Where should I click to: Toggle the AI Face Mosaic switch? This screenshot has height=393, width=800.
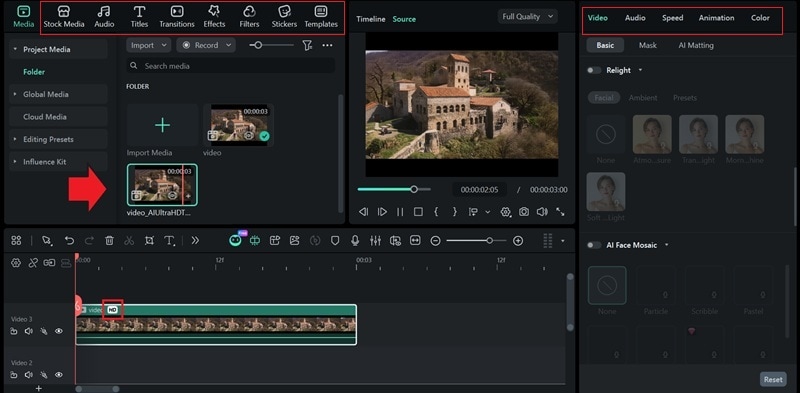point(594,245)
